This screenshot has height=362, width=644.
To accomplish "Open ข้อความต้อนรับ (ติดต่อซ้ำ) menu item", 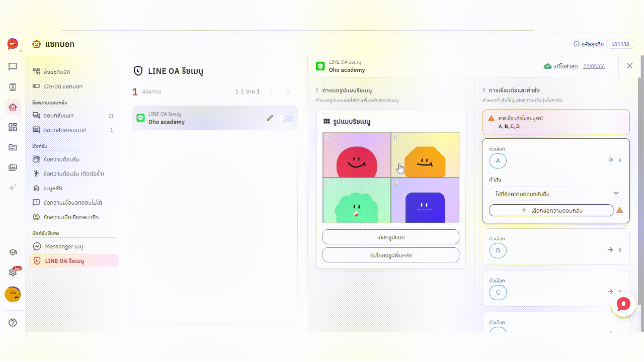I will click(x=74, y=174).
